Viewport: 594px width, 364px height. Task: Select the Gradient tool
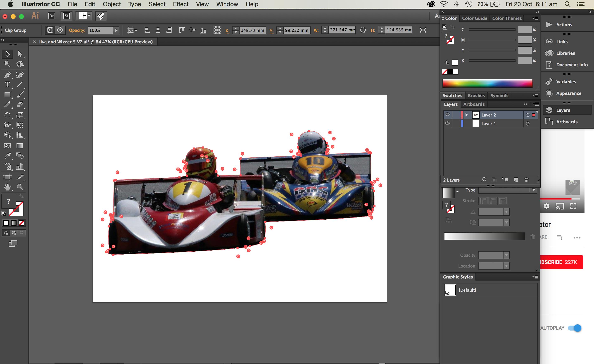coord(20,146)
